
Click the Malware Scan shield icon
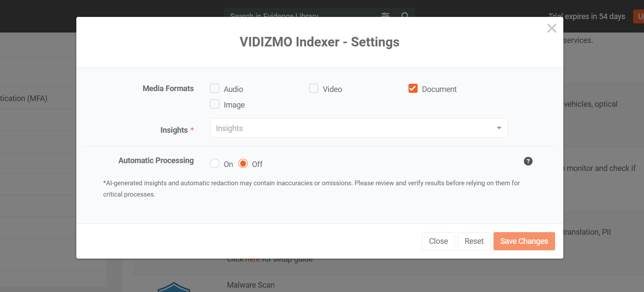point(173,287)
